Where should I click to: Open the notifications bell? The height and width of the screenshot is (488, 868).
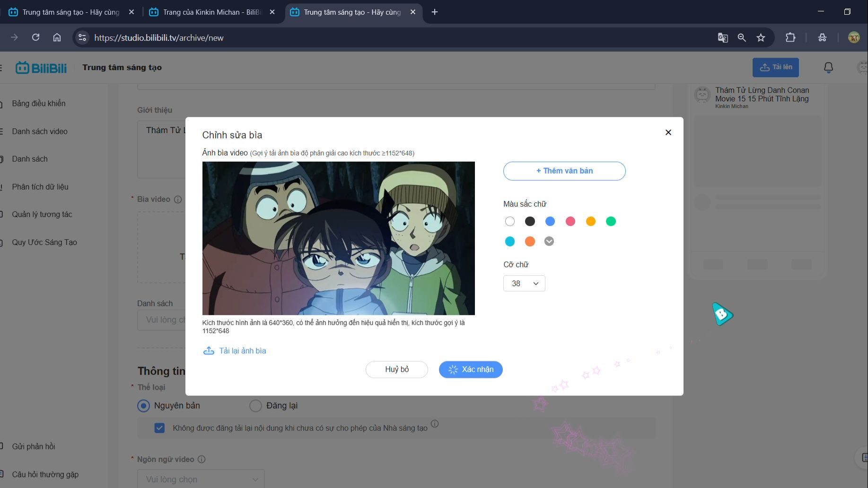click(x=828, y=68)
